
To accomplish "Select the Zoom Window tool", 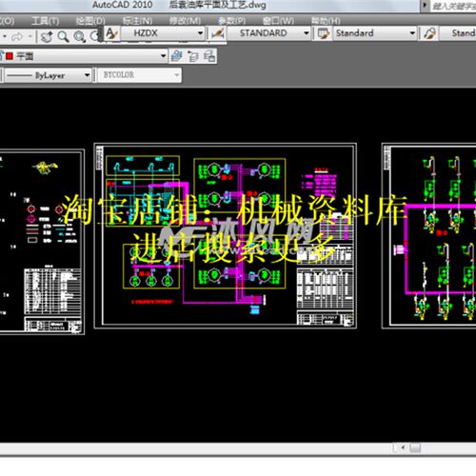I will (79, 37).
